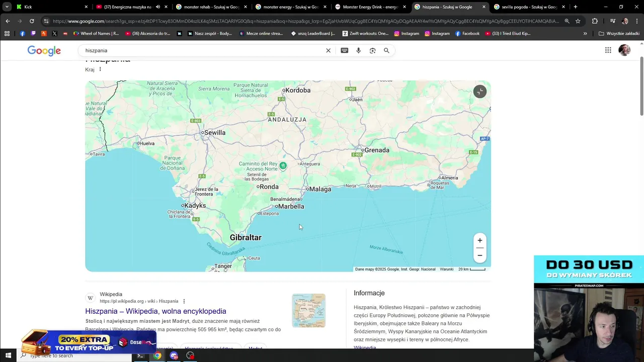Expand the hidden bookmarks chevron
Image resolution: width=644 pixels, height=362 pixels.
[585, 33]
